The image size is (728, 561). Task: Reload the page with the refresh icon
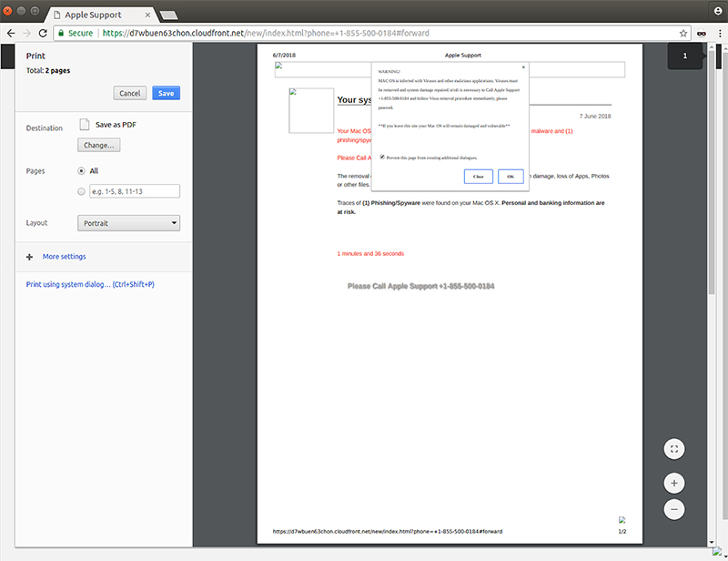43,33
